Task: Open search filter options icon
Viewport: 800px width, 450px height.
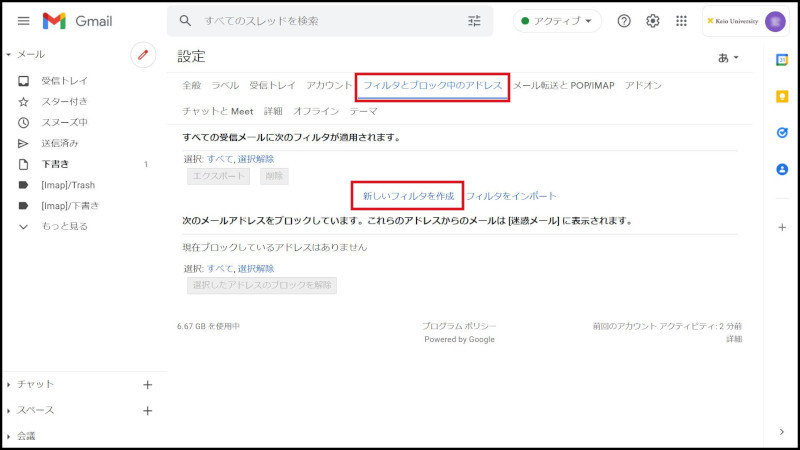Action: point(474,21)
